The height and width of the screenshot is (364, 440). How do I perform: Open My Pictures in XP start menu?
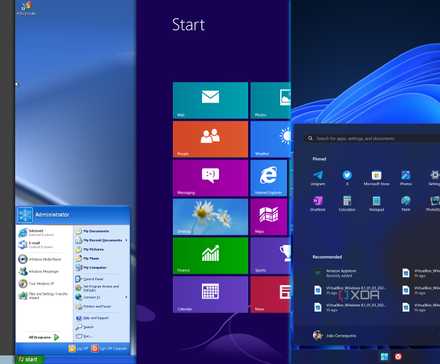90,249
